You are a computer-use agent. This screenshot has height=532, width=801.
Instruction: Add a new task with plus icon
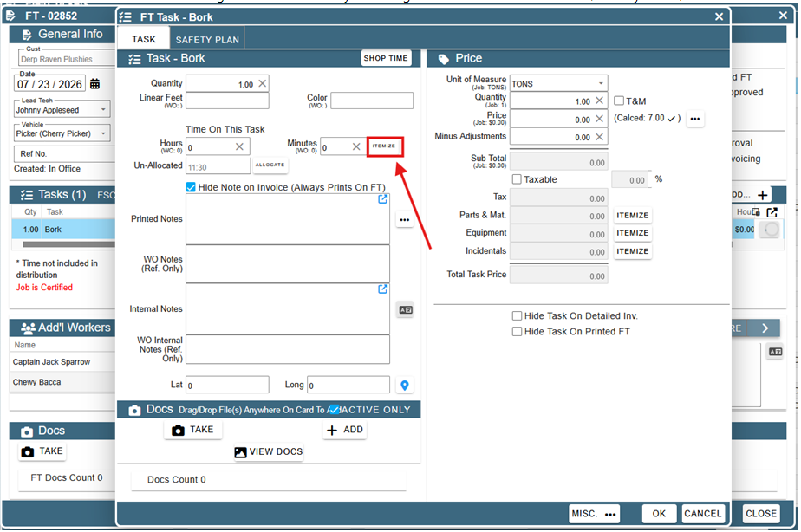tap(762, 195)
